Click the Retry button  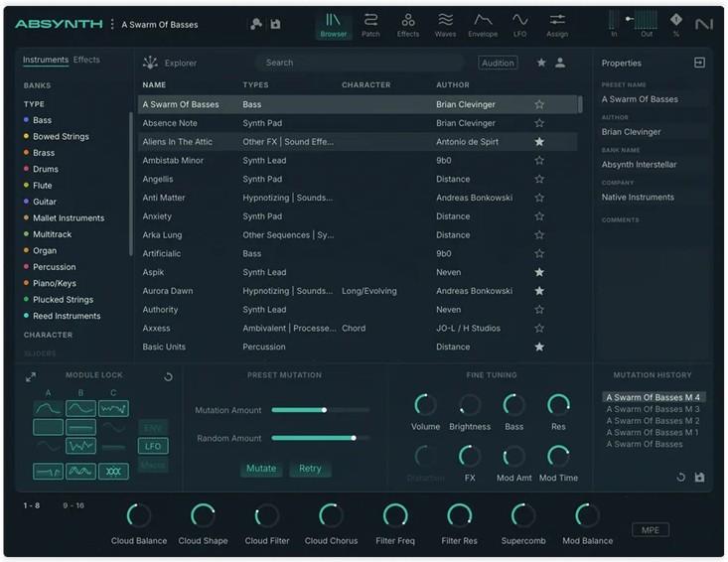click(x=310, y=469)
